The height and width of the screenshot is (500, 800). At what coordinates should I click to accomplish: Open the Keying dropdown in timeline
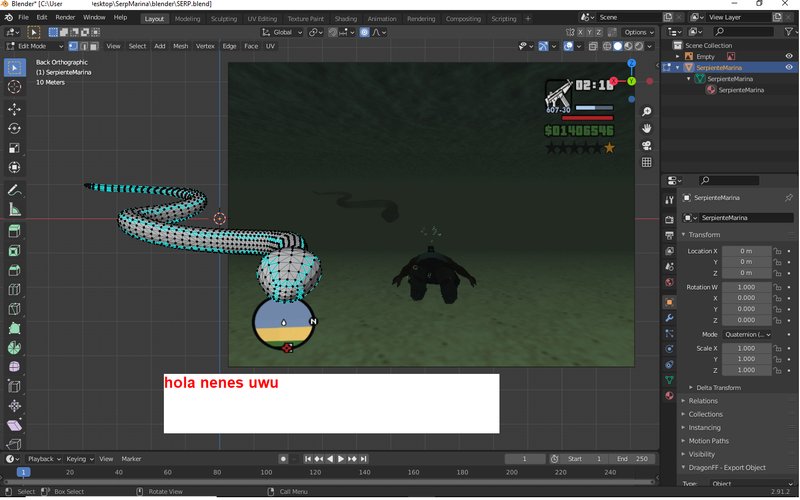click(x=80, y=459)
